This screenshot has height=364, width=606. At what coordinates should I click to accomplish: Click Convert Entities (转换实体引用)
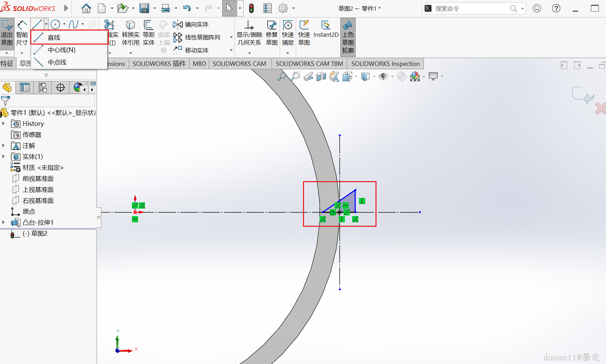point(131,33)
